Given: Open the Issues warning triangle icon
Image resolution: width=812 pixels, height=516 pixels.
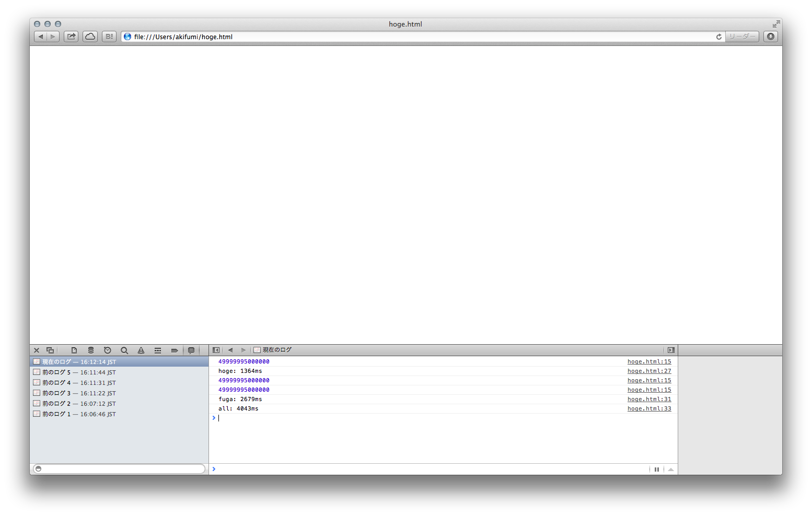Looking at the screenshot, I should pos(141,350).
